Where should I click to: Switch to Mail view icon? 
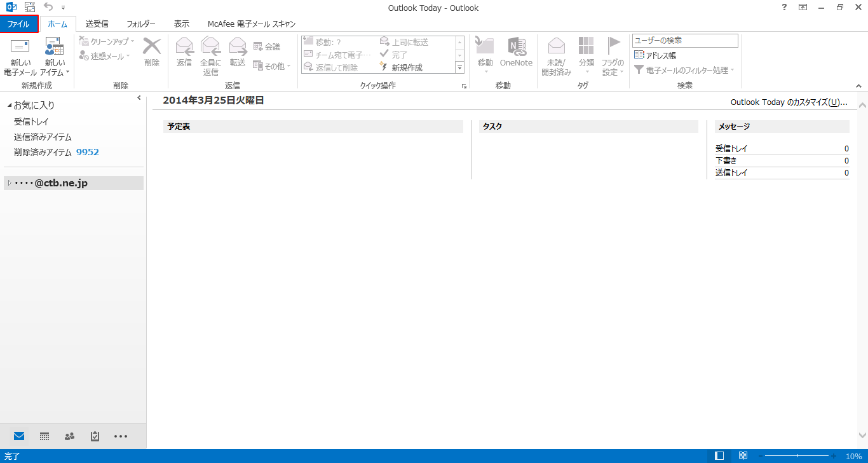click(x=19, y=436)
